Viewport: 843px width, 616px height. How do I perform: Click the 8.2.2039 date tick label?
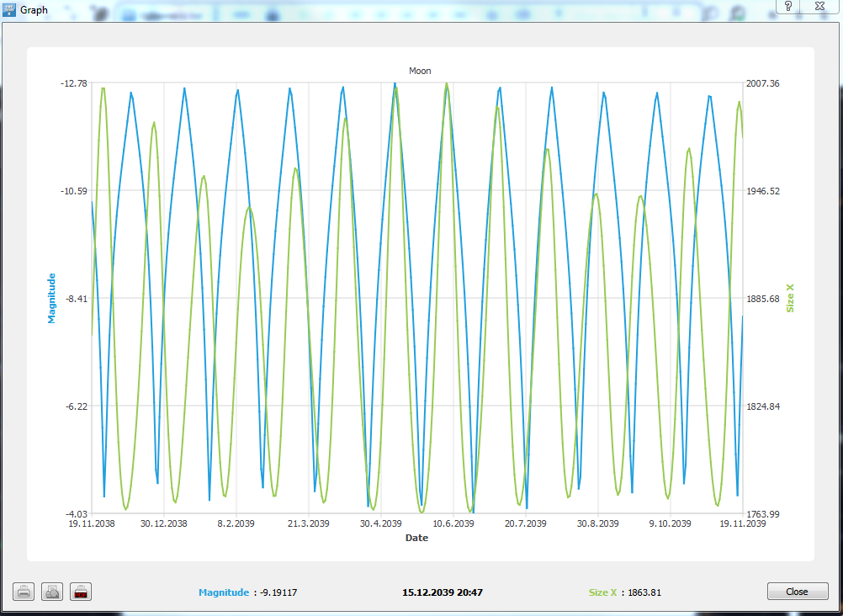coord(236,524)
